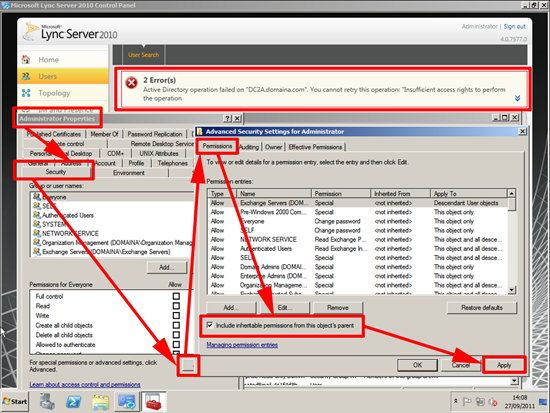550x413 pixels.
Task: Click the network tray icon
Action: click(x=480, y=402)
